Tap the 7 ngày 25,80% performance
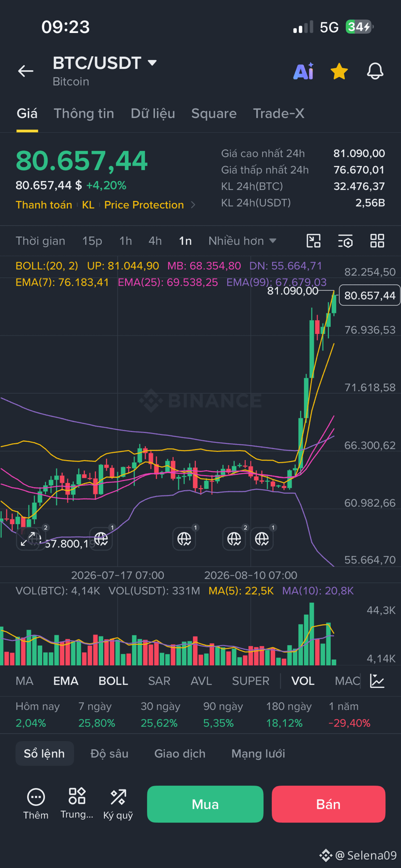 [x=96, y=714]
